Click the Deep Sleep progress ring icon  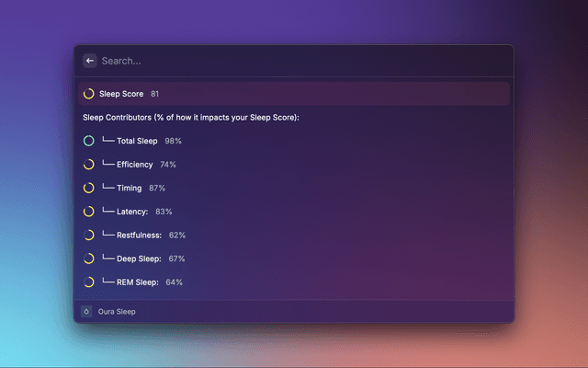click(x=89, y=259)
